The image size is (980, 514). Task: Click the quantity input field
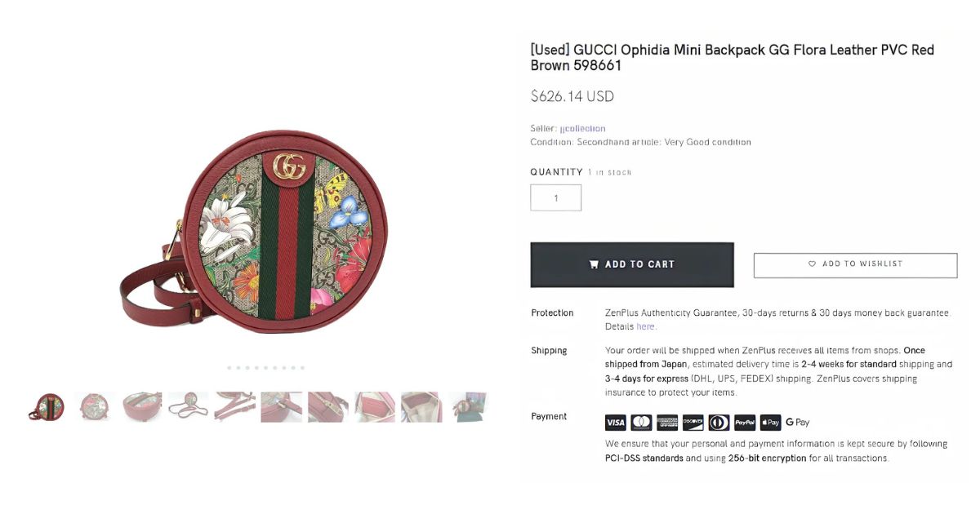pos(555,197)
